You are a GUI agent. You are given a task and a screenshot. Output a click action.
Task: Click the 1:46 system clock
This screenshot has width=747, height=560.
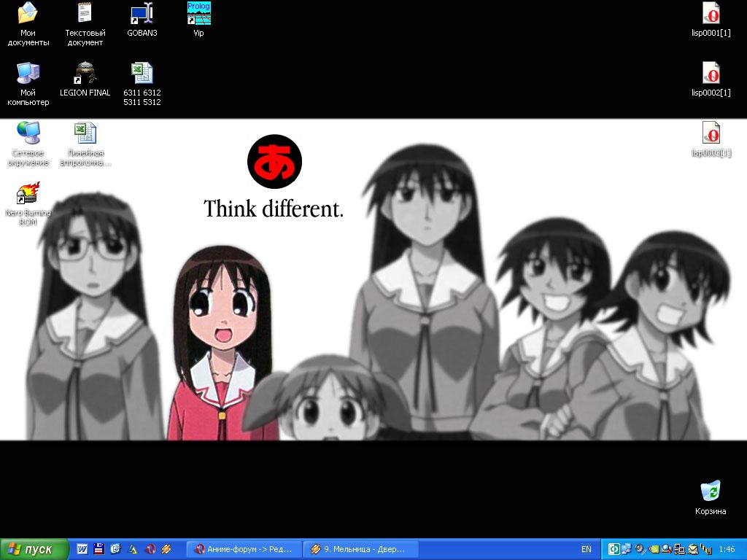point(727,550)
